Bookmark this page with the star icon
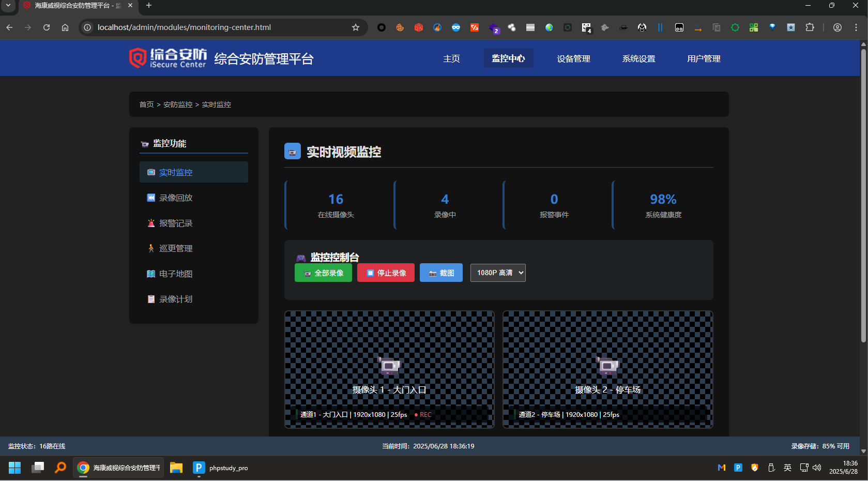This screenshot has height=481, width=868. pyautogui.click(x=356, y=27)
